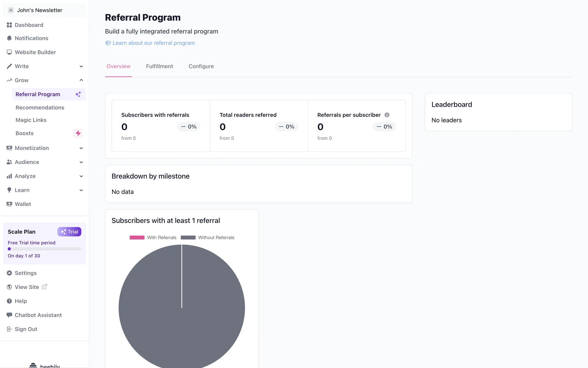The height and width of the screenshot is (368, 588).
Task: Collapse the Grow section chevron
Action: [x=81, y=80]
